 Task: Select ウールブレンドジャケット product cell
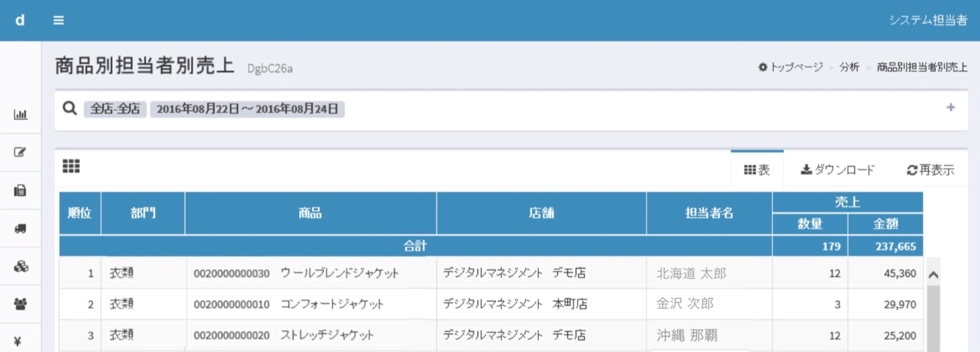pos(311,273)
